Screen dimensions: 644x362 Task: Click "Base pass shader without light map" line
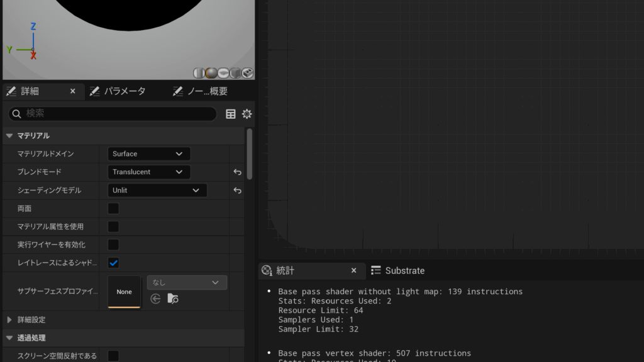[401, 292]
